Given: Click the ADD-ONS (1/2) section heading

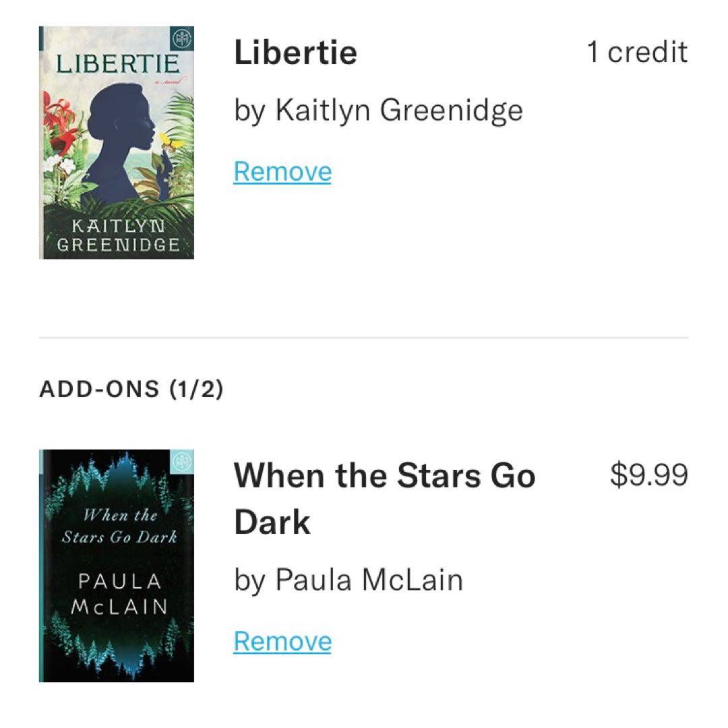Looking at the screenshot, I should [x=131, y=389].
